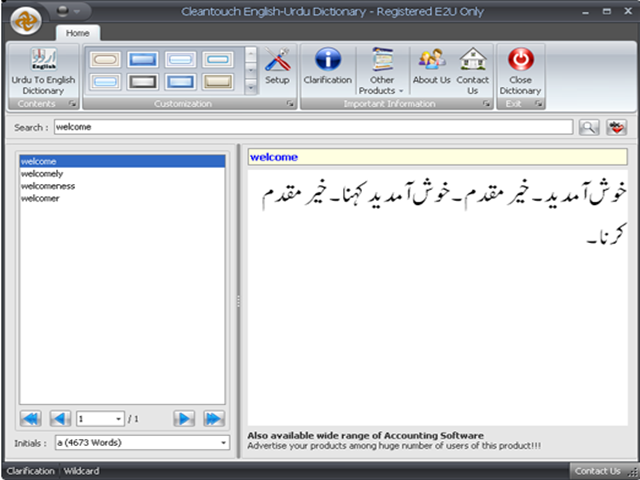Launch the Contents group dialog launcher
The height and width of the screenshot is (480, 640).
click(x=72, y=104)
